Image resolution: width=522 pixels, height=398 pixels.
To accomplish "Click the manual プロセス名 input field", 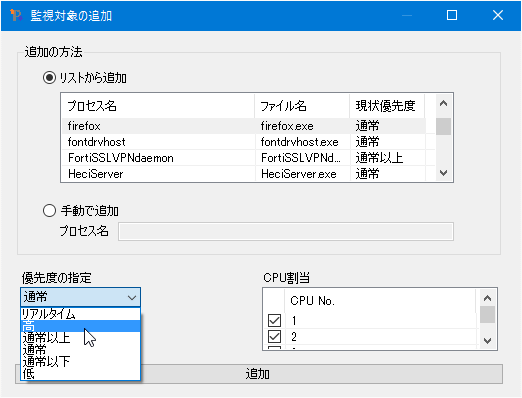I will point(286,231).
